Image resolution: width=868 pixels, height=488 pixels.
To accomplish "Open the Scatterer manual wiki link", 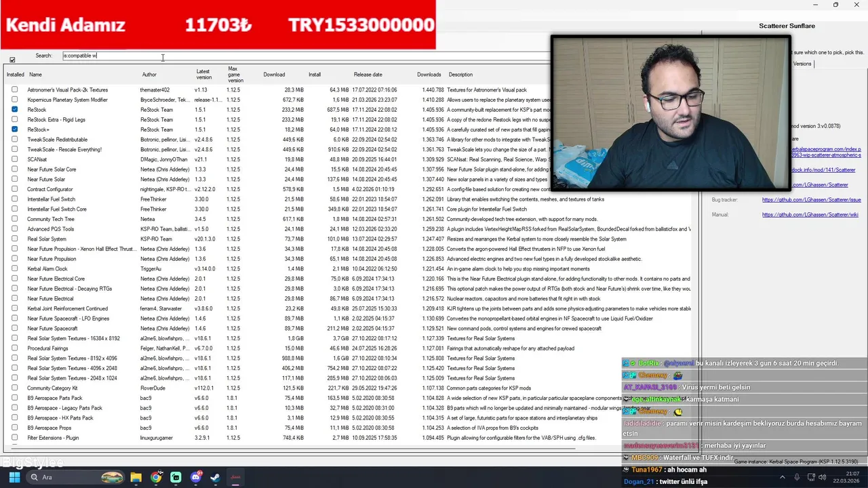I will tap(810, 215).
